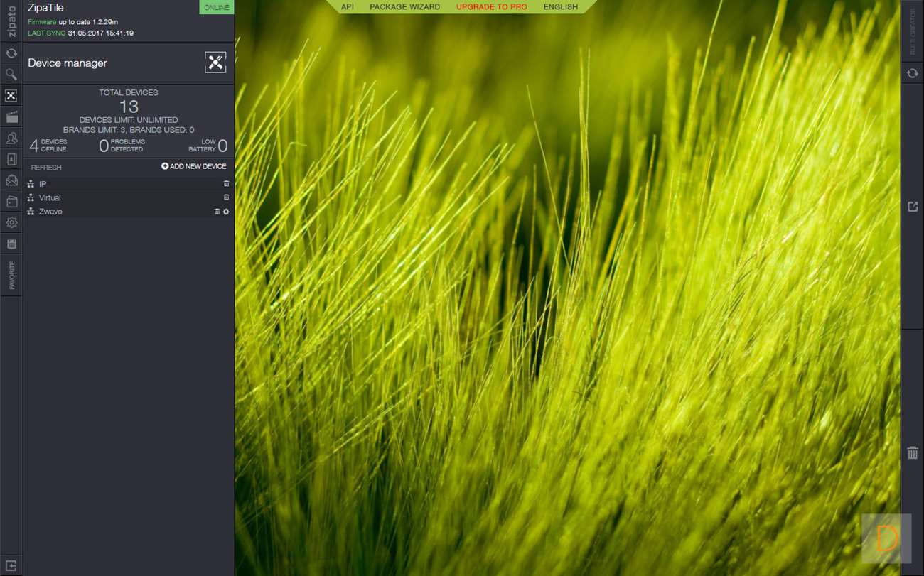924x576 pixels.
Task: Click the logout icon at sidebar bottom
Action: click(11, 565)
